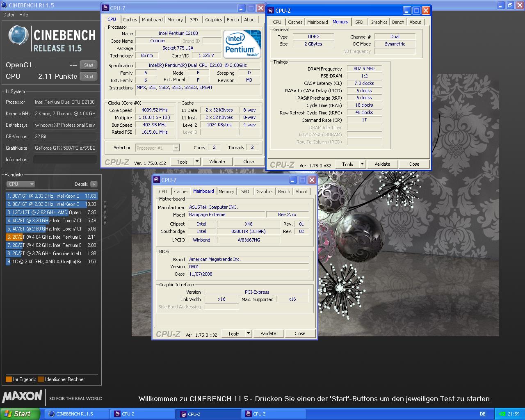This screenshot has height=420, width=525.
Task: Click the orange Ihr Ergebnis legend swatch
Action: coord(9,379)
